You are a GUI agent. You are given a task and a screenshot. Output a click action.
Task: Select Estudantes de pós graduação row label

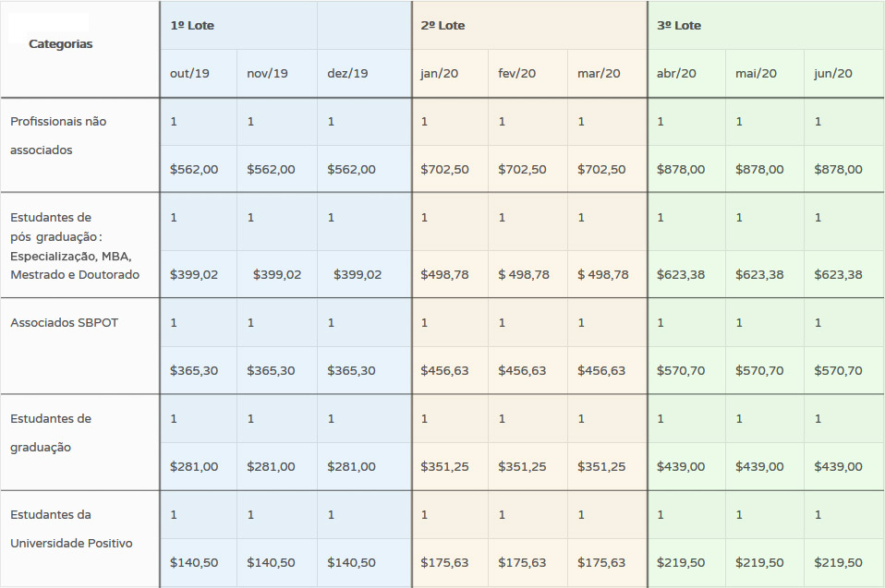coord(75,246)
